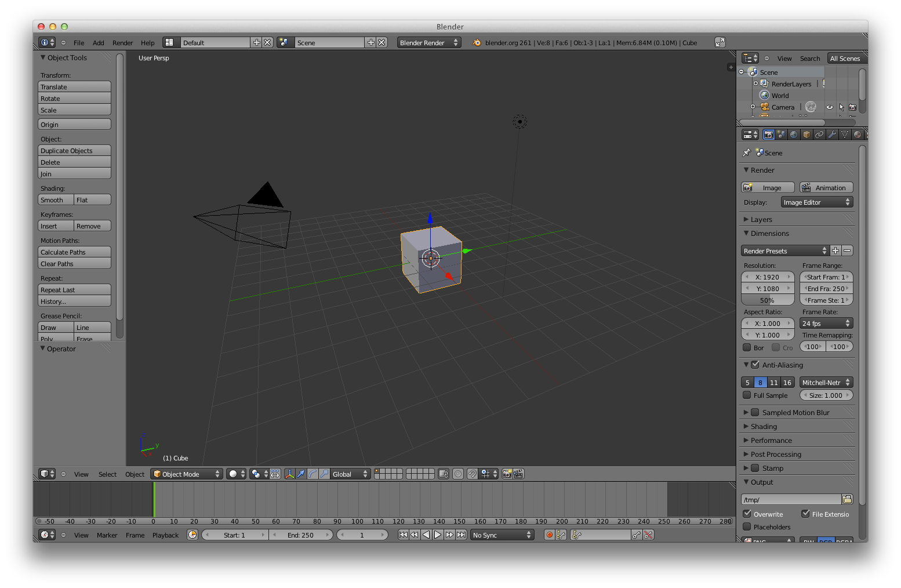Click the OpenGL render animation clapper icon
Screen dimensions: 901x588
pos(518,474)
